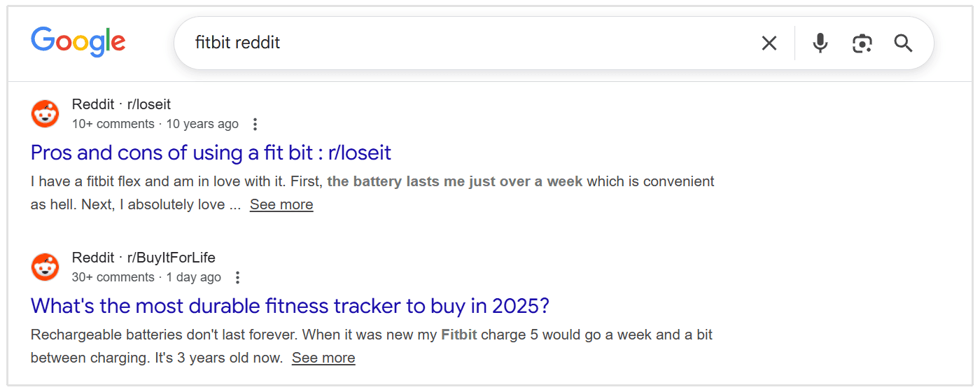Clear the search query with the X icon

pyautogui.click(x=769, y=43)
